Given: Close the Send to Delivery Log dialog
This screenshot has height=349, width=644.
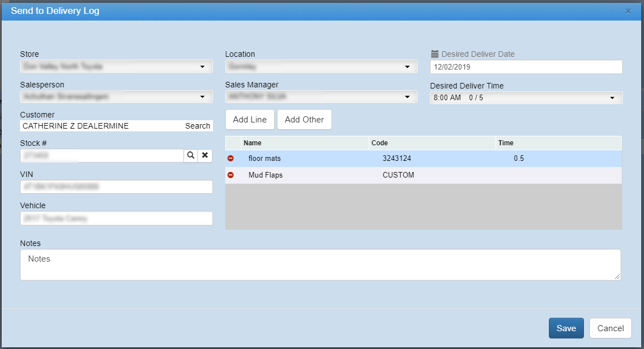Looking at the screenshot, I should coord(628,11).
